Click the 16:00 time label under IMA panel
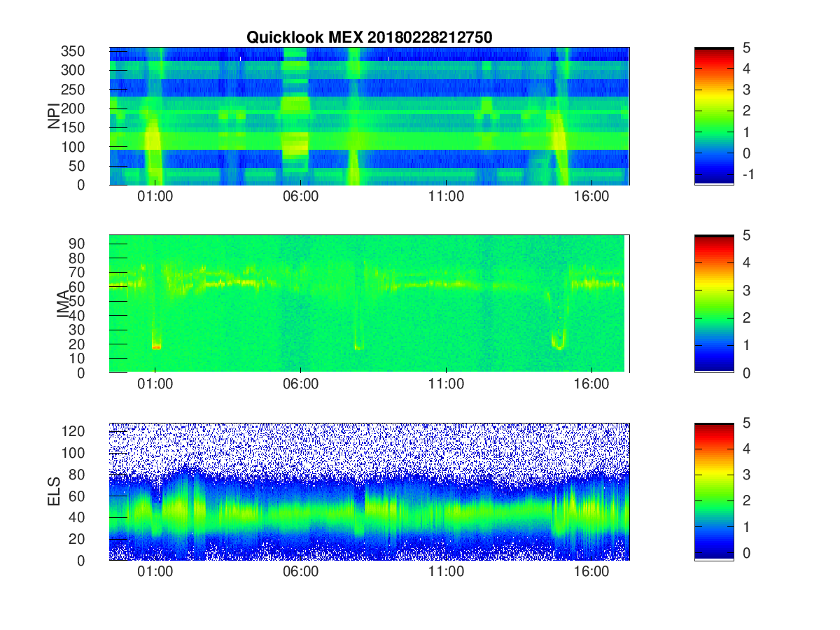Screen dimensions: 840x630 (x=591, y=384)
